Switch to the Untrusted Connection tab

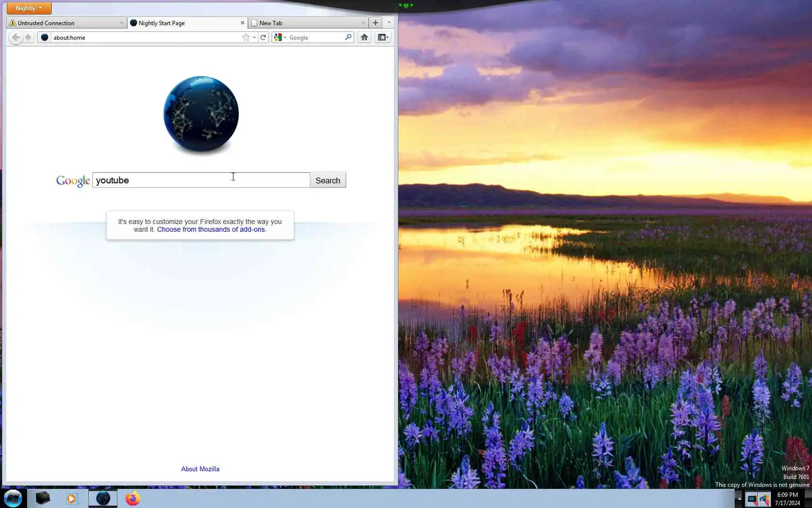(x=67, y=23)
